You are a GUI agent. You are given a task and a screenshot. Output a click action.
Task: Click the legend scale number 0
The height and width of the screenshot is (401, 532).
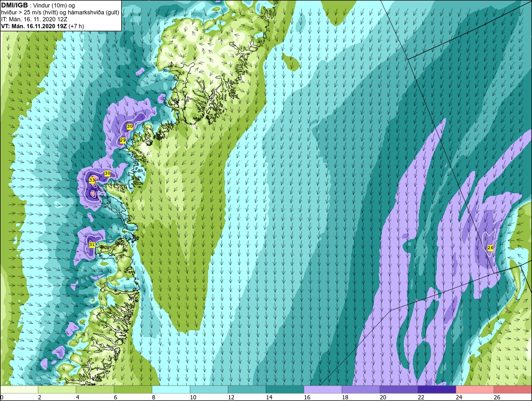pyautogui.click(x=2, y=397)
